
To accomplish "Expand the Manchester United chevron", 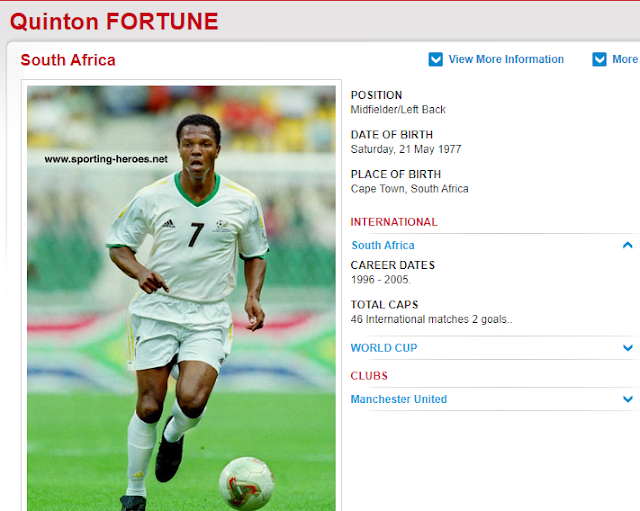I will pos(628,399).
